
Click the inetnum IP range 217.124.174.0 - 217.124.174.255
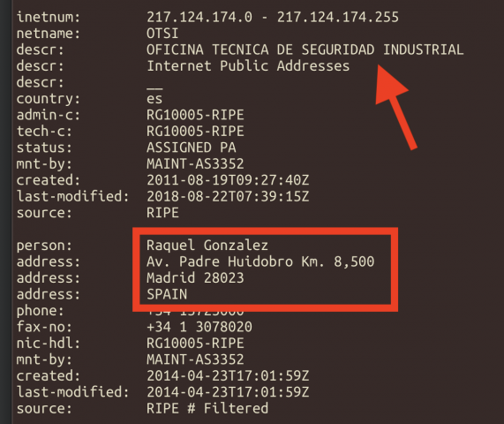pyautogui.click(x=273, y=17)
